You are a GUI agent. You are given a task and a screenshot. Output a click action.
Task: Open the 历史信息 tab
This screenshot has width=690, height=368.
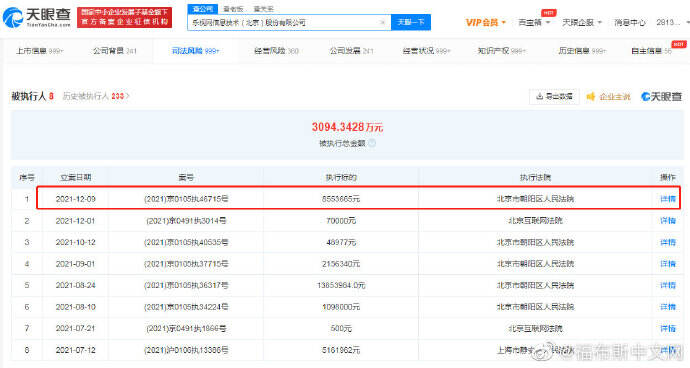[582, 51]
